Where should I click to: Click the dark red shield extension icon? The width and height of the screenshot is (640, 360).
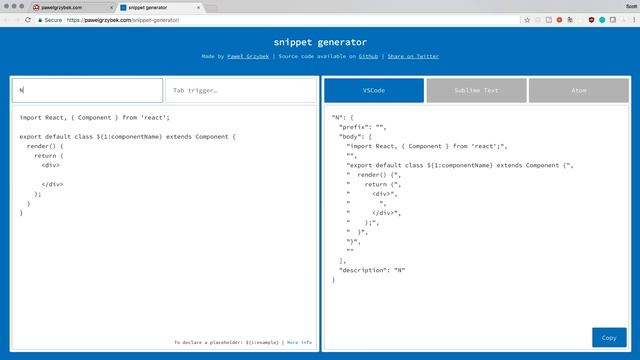(591, 20)
